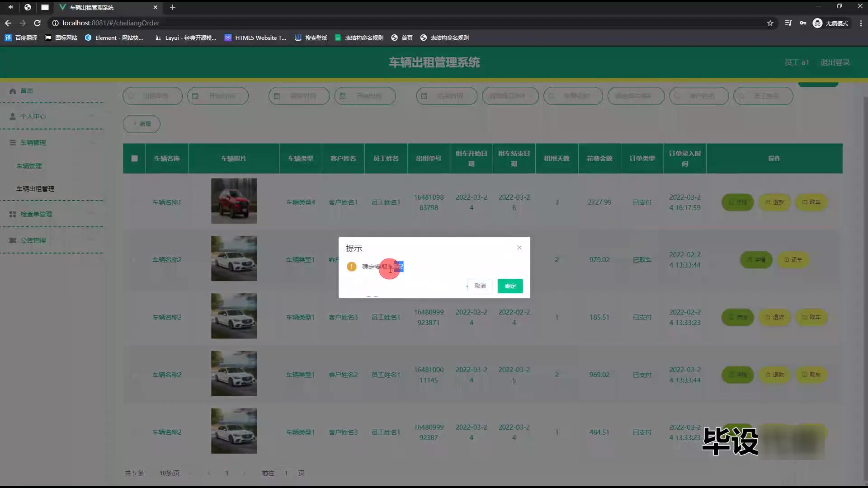Open car photo in the 484.51 row
Image resolution: width=868 pixels, height=488 pixels.
click(234, 431)
